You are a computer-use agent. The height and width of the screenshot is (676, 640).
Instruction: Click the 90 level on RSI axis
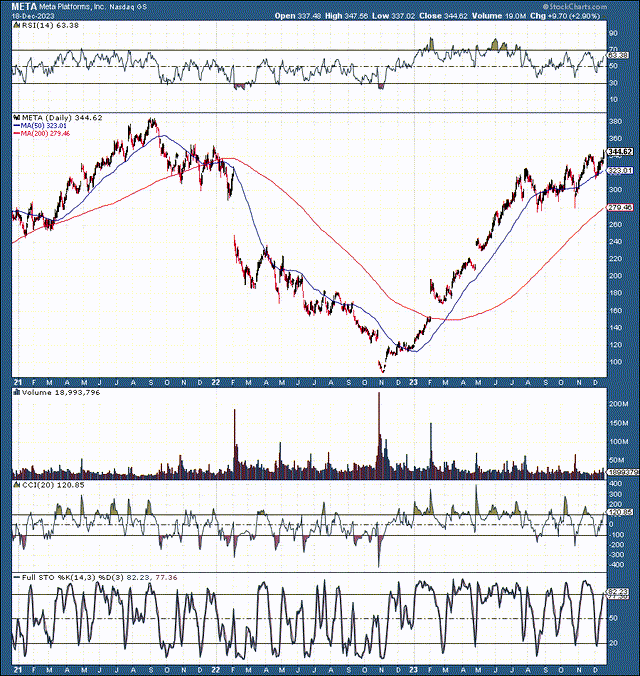[613, 33]
